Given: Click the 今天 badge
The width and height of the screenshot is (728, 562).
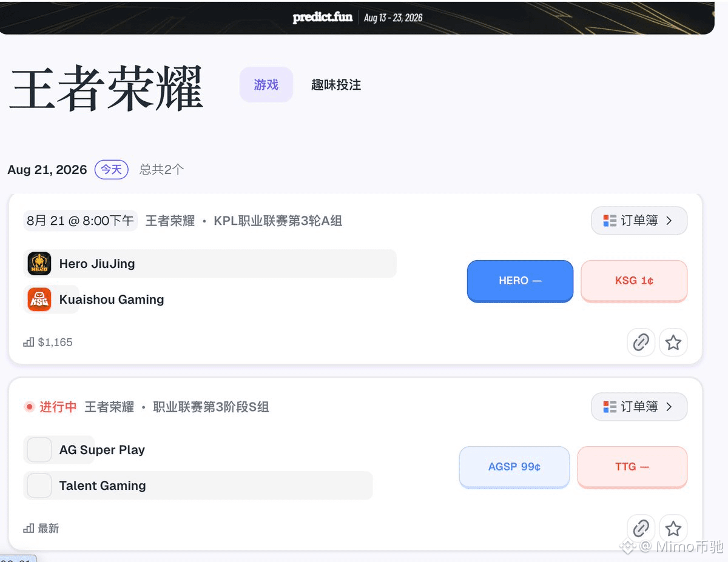Looking at the screenshot, I should pos(111,170).
